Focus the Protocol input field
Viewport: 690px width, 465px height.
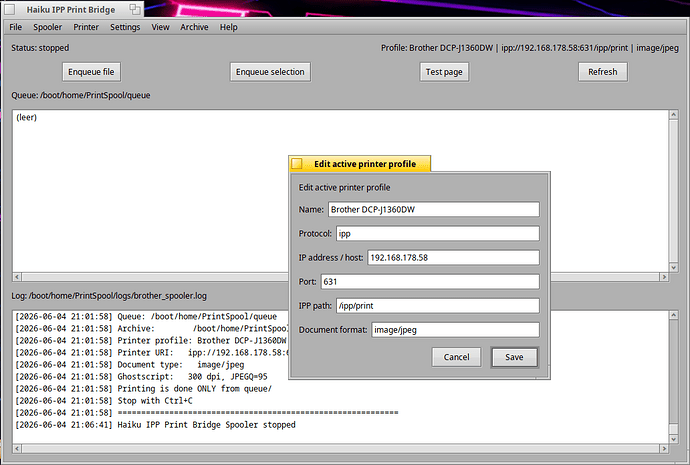[x=437, y=234]
